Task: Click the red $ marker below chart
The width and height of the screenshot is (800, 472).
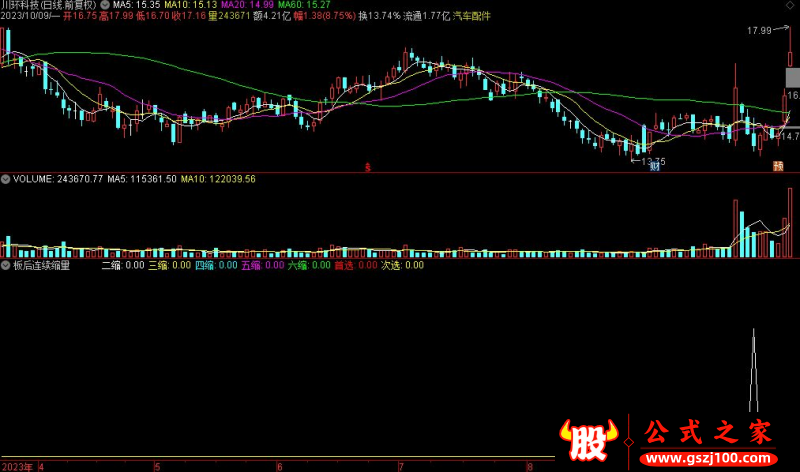Action: [x=368, y=167]
